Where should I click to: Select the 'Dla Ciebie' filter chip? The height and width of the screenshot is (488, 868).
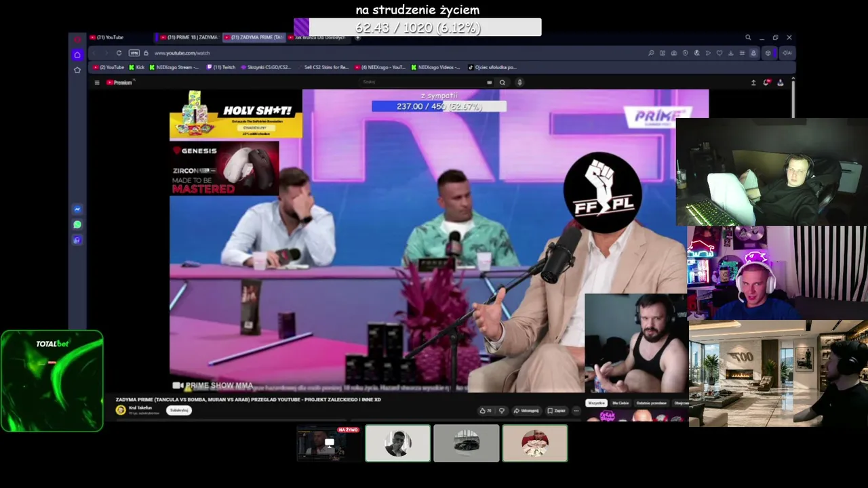(x=620, y=403)
